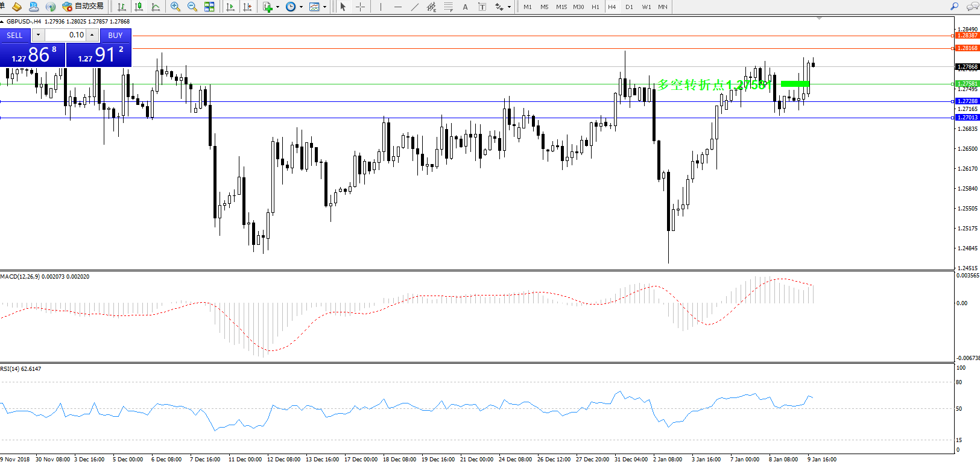Screen dimensions: 980x465
Task: Toggle the chart shift icon
Action: click(x=247, y=7)
